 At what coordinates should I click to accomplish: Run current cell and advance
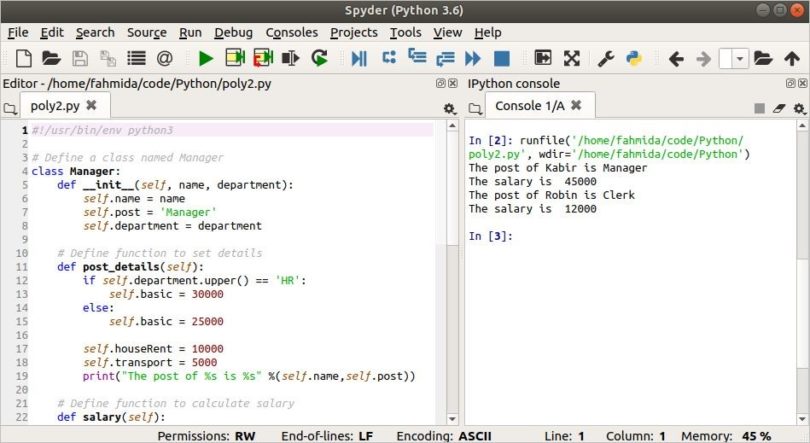pos(263,58)
